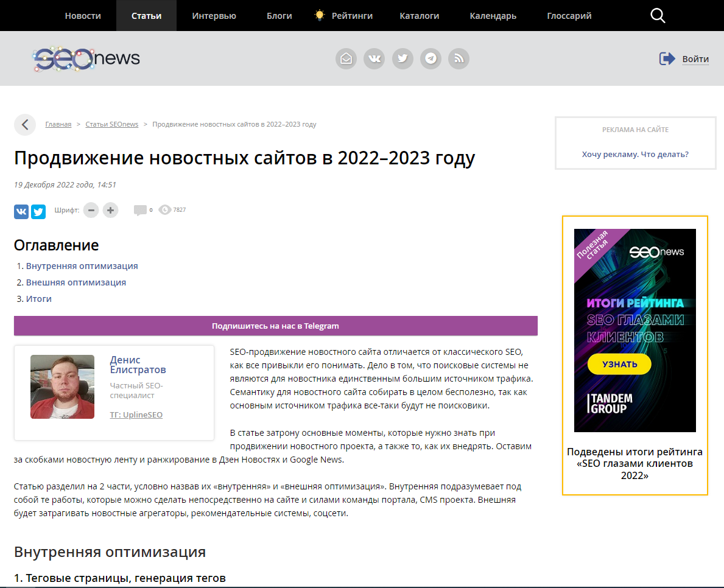Viewport: 724px width, 588px height.
Task: Click the Шрифт: label
Action: (x=67, y=210)
